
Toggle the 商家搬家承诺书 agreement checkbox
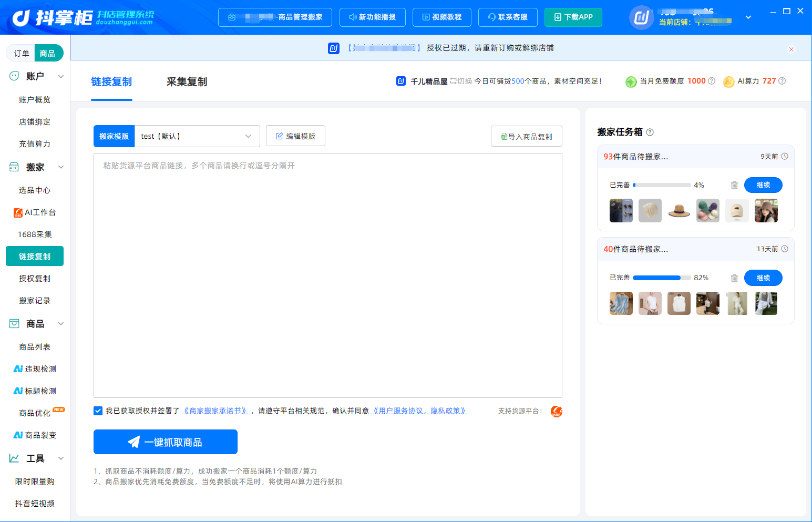pos(98,411)
